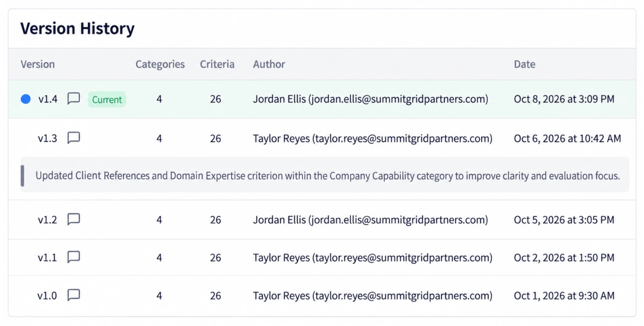Click Taylor Reyes author on v1.0 row
644x326 pixels.
point(373,295)
